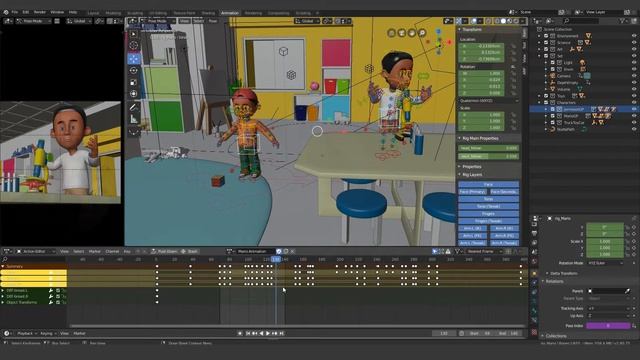Open the Nearest Frame snapping dropdown

[x=484, y=251]
